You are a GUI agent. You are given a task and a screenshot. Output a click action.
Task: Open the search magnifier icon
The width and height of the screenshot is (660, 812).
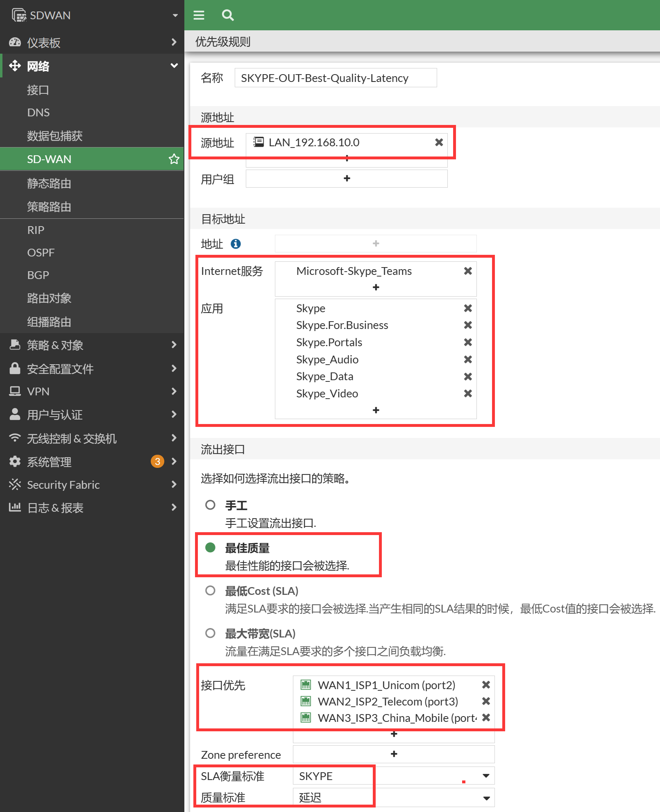228,16
